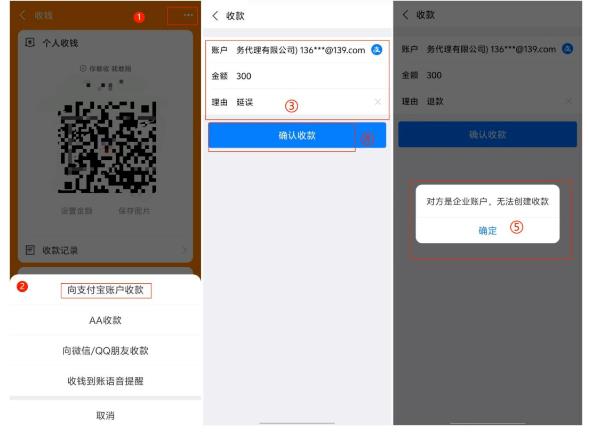Select 向微信/QQ朋友收款 option
The image size is (590, 434).
click(105, 351)
